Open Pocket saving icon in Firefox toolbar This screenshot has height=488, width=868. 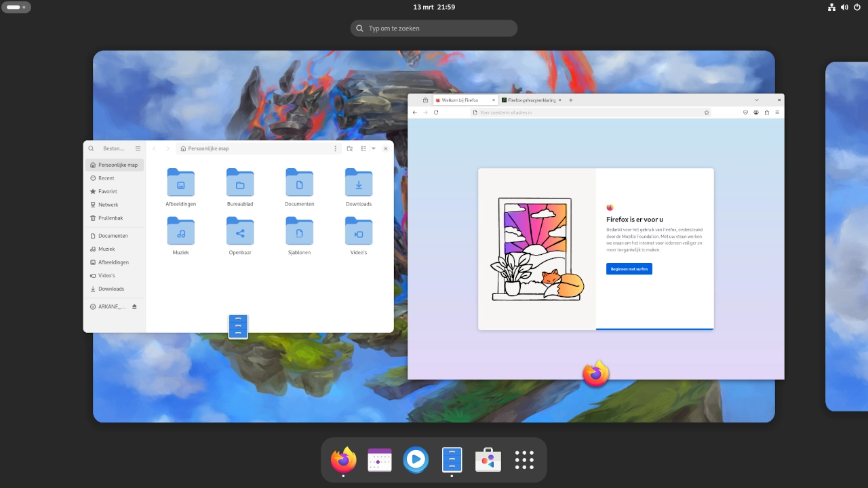[x=745, y=113]
